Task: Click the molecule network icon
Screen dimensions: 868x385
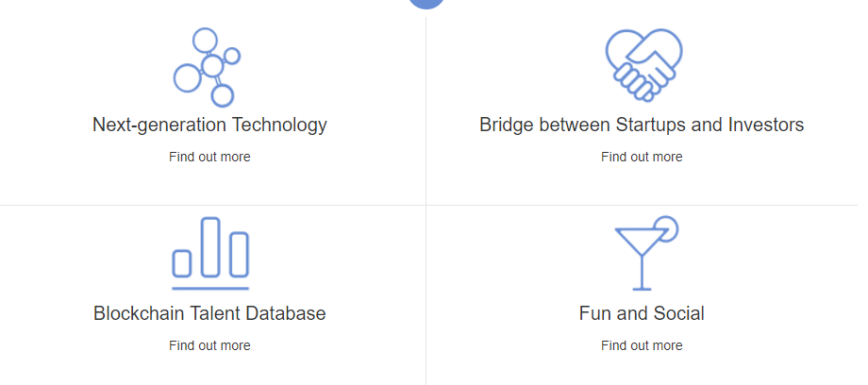Action: [x=207, y=67]
